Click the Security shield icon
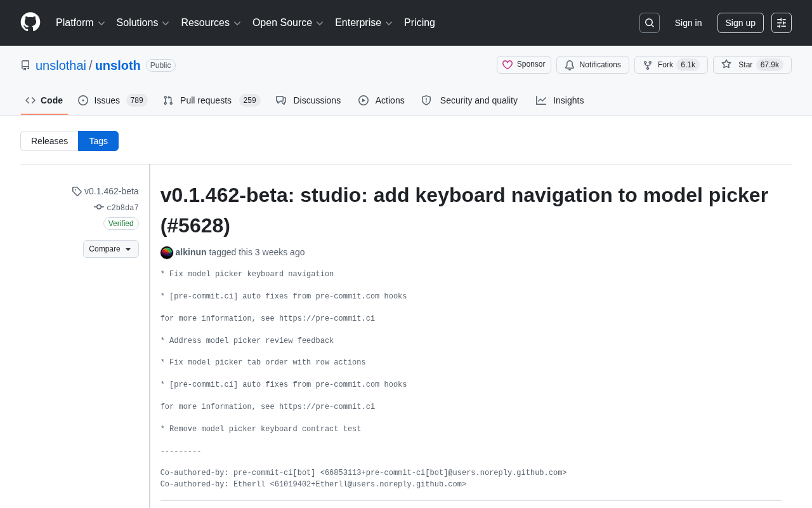This screenshot has height=508, width=812. pos(426,100)
